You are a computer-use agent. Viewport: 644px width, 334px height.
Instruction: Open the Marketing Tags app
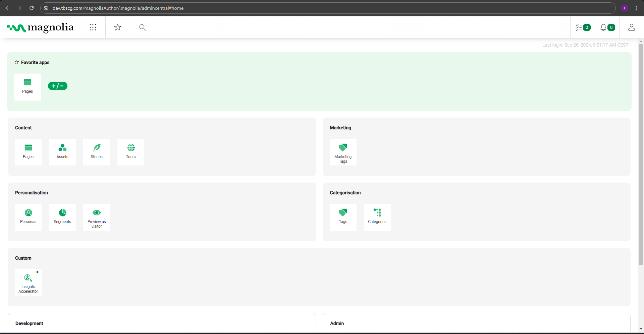coord(343,152)
